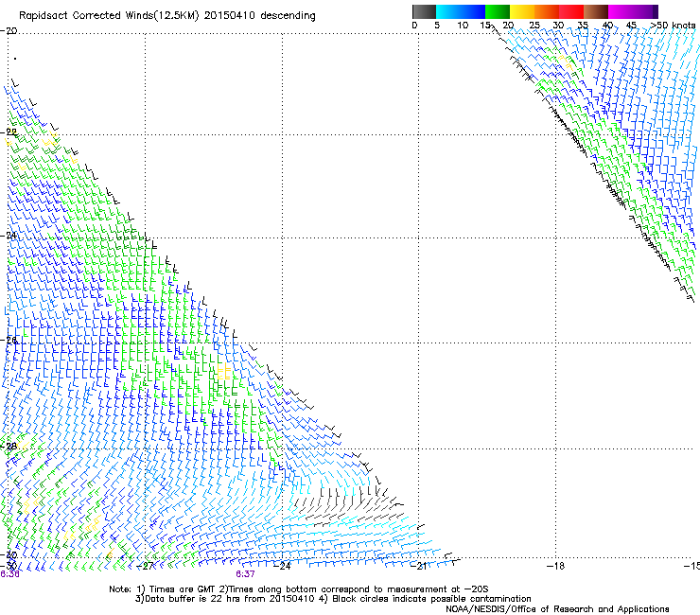Click the '25' label under the legend
Image resolution: width=700 pixels, height=615 pixels.
point(534,26)
